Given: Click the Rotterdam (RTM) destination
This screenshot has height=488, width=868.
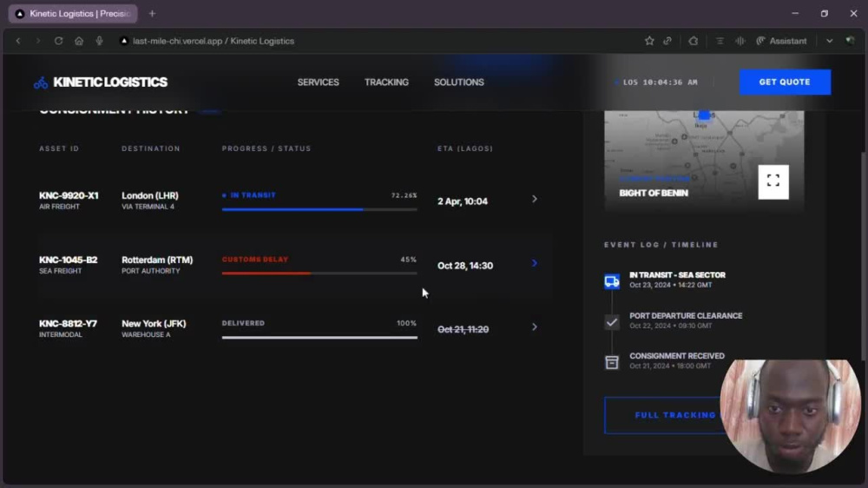Looking at the screenshot, I should [157, 260].
